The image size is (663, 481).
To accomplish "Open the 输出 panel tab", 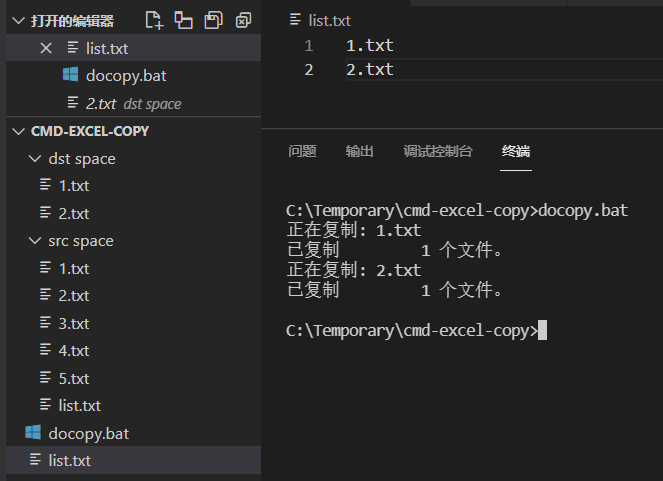I will pos(359,152).
